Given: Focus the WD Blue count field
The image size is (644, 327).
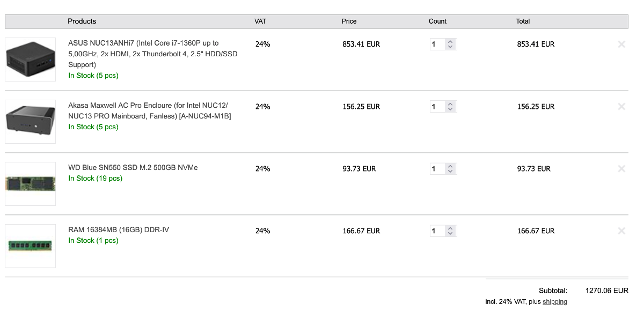Looking at the screenshot, I should click(x=437, y=169).
